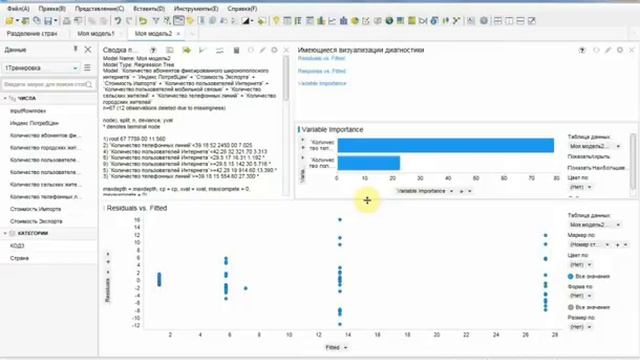Open Форма по dropdown in scatter legend
Screen dimensions: 640x360
tap(580, 296)
